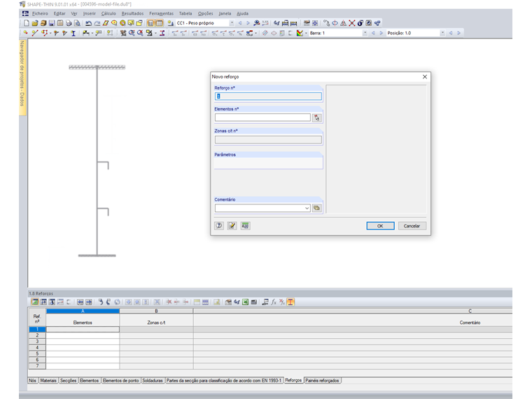This screenshot has height=399, width=532.
Task: Click Elementos cell in table row 1
Action: click(x=83, y=330)
